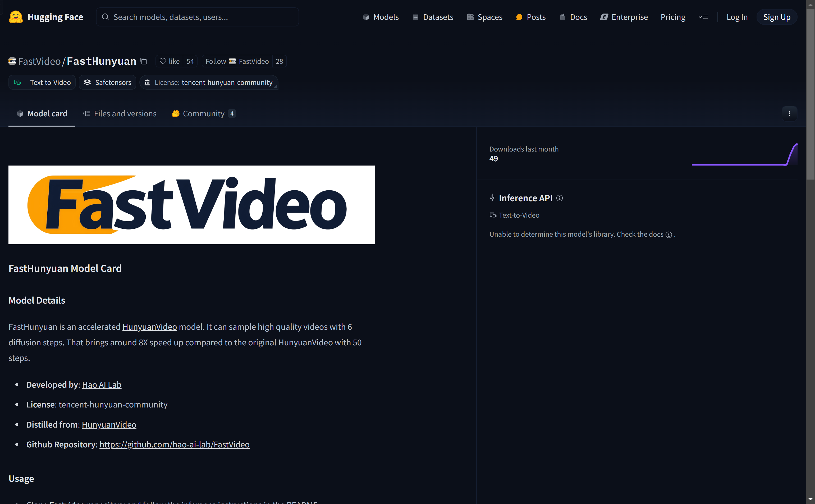Open the Datasets nav item

coord(433,17)
